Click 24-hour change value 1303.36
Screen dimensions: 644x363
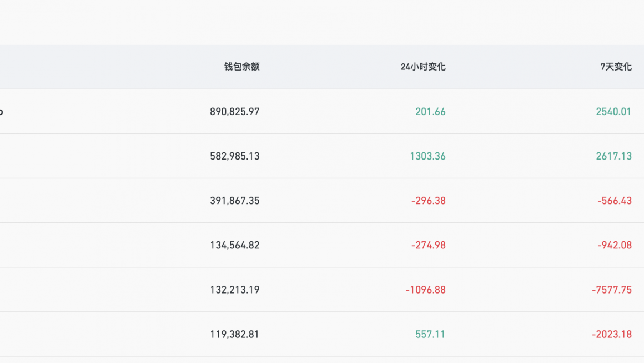(427, 156)
